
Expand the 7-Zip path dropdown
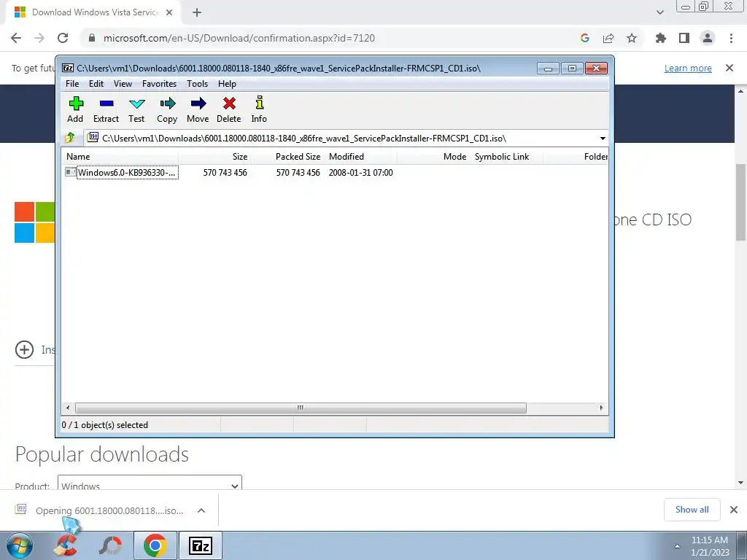point(603,138)
